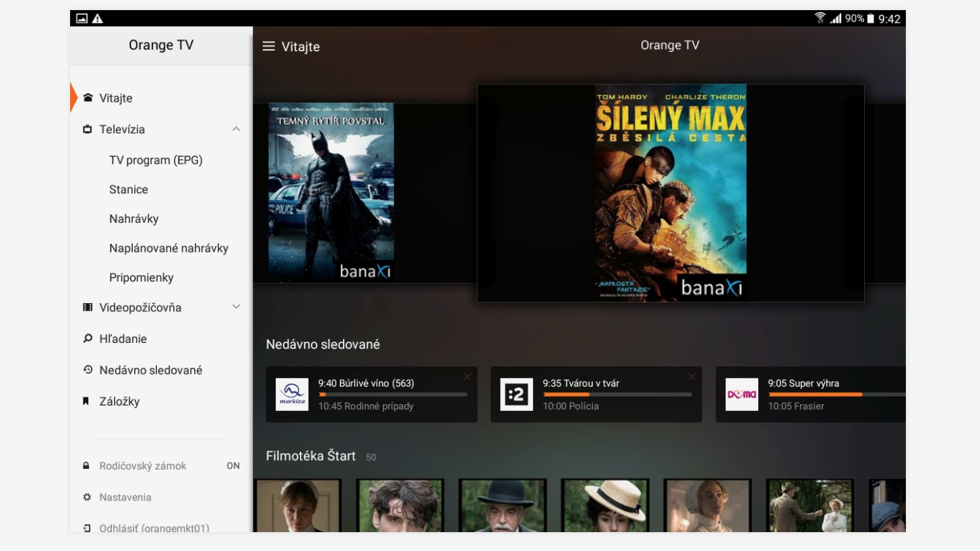The image size is (980, 551).
Task: Remove Búrlivé víno card with its X
Action: click(x=467, y=377)
